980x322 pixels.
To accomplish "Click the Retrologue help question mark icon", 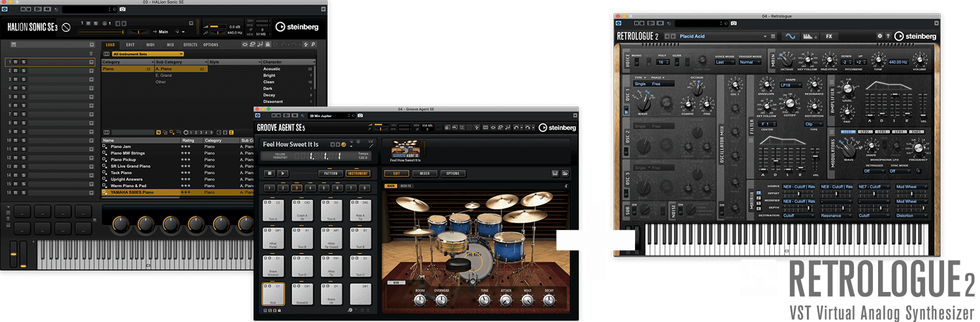I will (x=888, y=37).
